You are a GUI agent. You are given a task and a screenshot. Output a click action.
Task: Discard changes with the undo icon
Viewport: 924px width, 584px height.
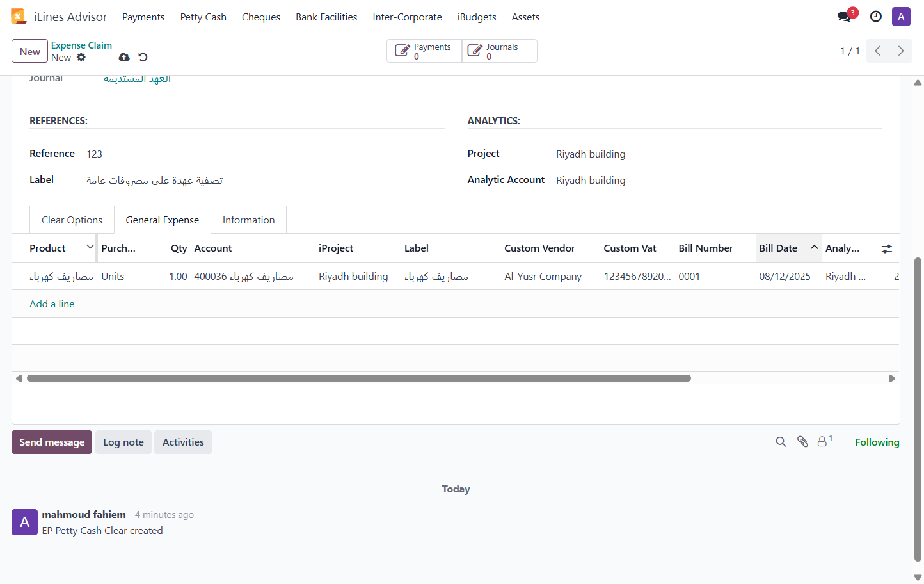[143, 57]
